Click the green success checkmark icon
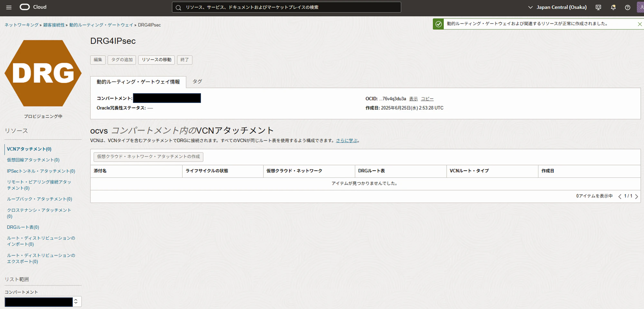Viewport: 644px width, 309px height. coord(438,24)
